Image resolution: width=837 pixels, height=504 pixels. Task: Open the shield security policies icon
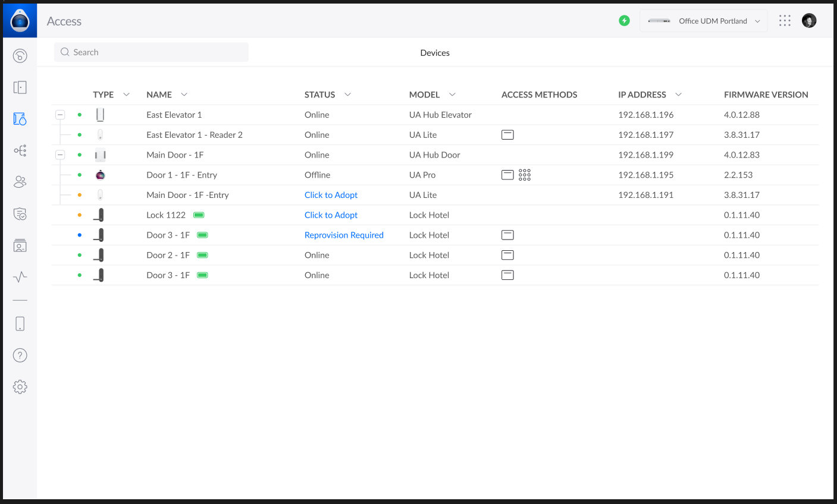[20, 214]
